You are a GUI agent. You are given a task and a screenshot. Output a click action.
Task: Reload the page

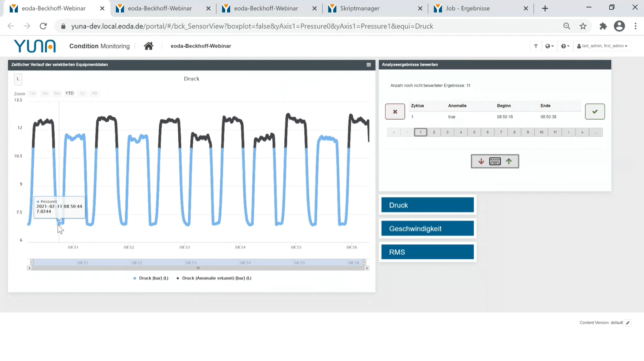(43, 26)
